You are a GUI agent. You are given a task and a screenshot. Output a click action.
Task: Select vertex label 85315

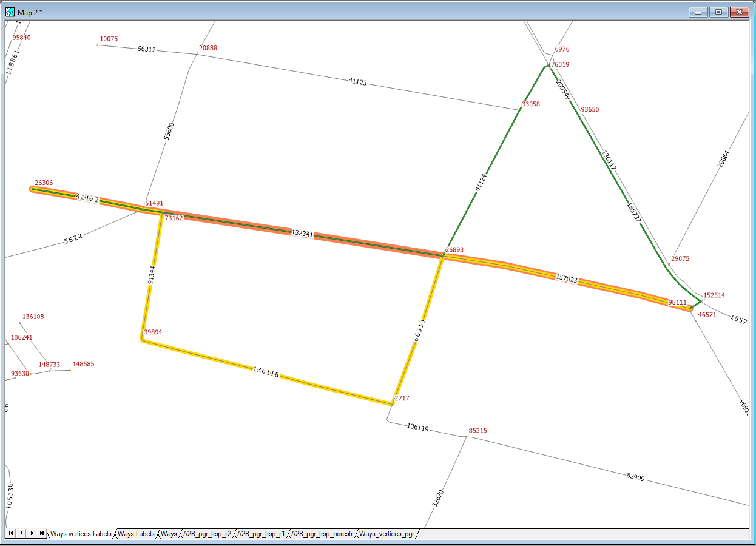point(478,431)
